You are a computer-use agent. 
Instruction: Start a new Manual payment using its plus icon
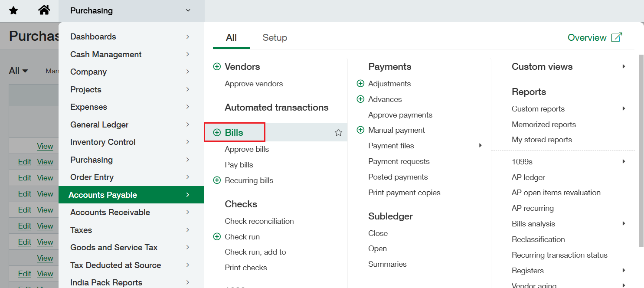[x=360, y=130]
